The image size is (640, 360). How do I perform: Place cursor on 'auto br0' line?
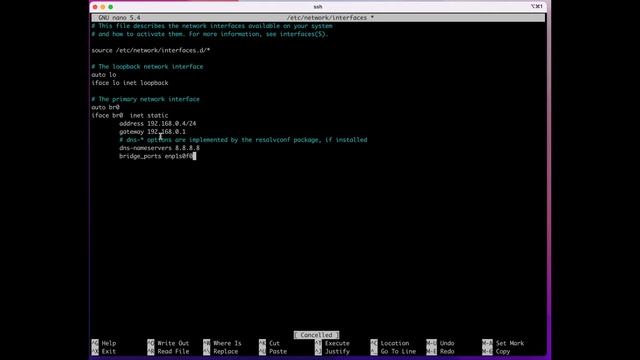coord(105,107)
